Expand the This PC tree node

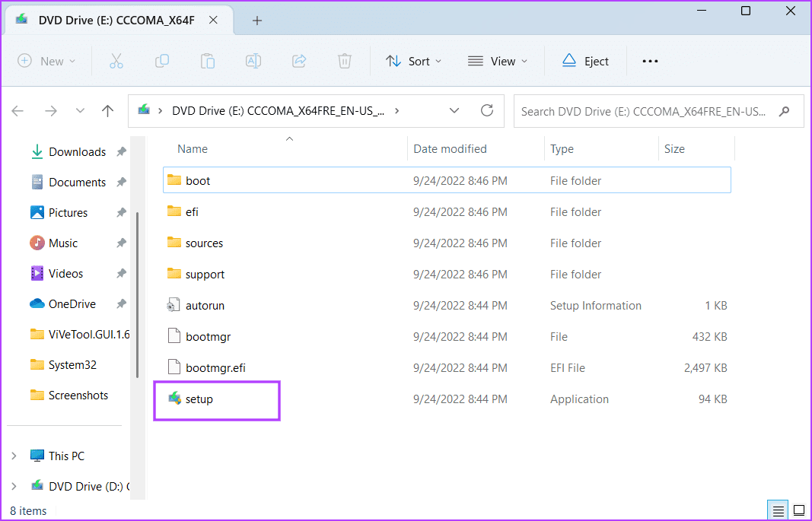14,456
